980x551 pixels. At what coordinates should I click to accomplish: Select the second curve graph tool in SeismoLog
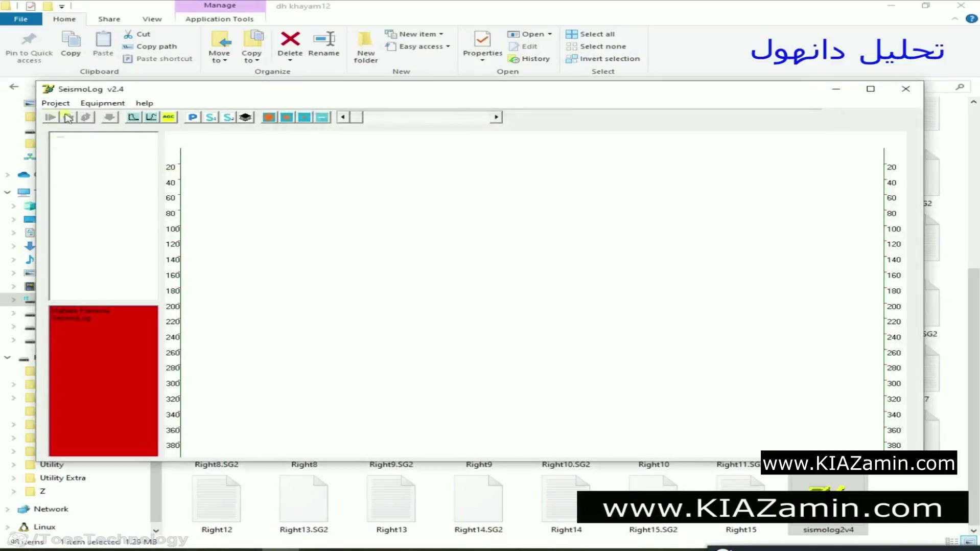(x=151, y=117)
